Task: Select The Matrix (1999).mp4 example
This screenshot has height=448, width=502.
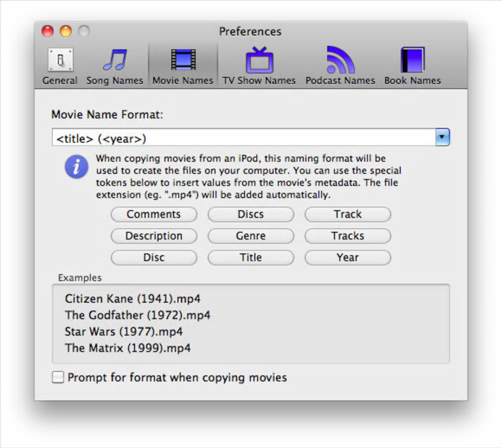Action: [128, 348]
